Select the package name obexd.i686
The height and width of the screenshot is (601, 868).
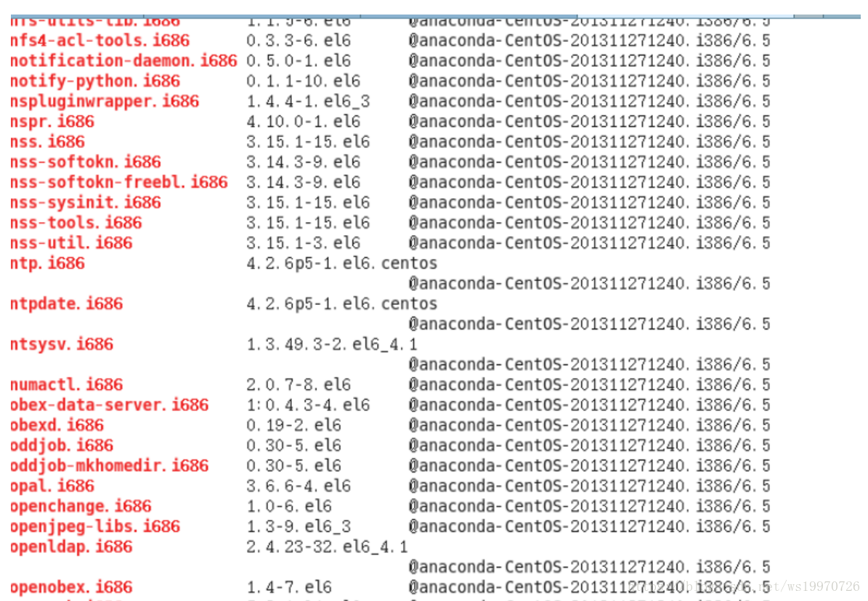pos(57,425)
